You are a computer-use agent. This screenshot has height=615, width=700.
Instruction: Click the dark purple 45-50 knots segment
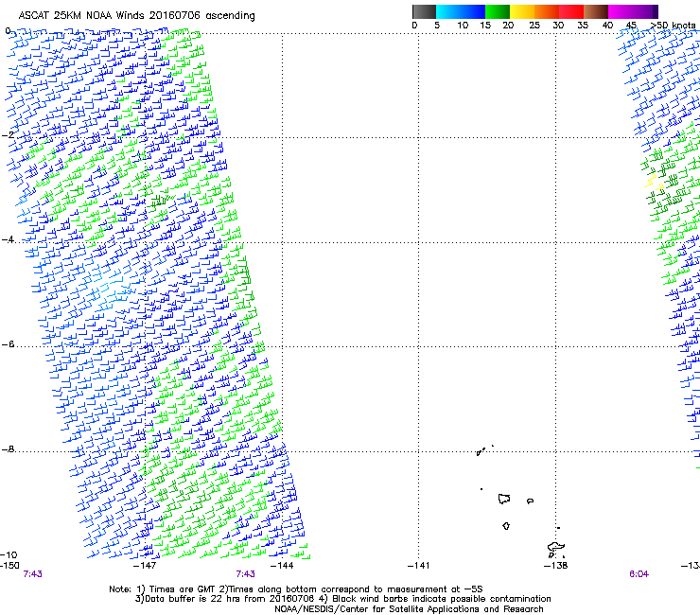(x=645, y=11)
